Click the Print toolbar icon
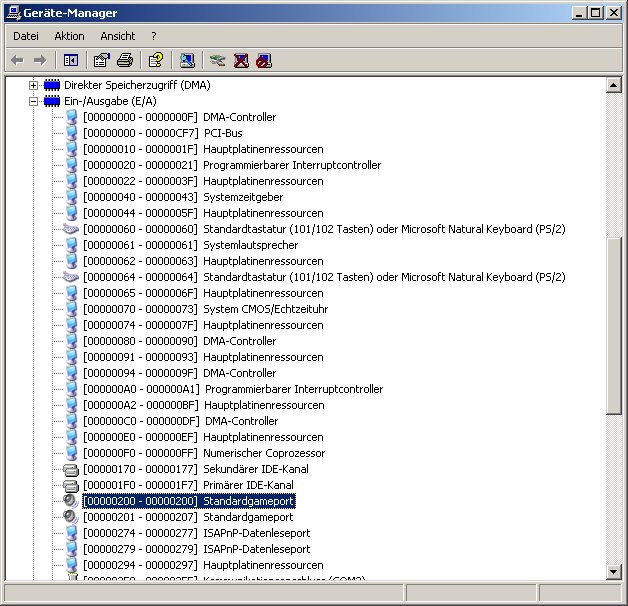Screen dimensions: 628x606 (x=125, y=60)
